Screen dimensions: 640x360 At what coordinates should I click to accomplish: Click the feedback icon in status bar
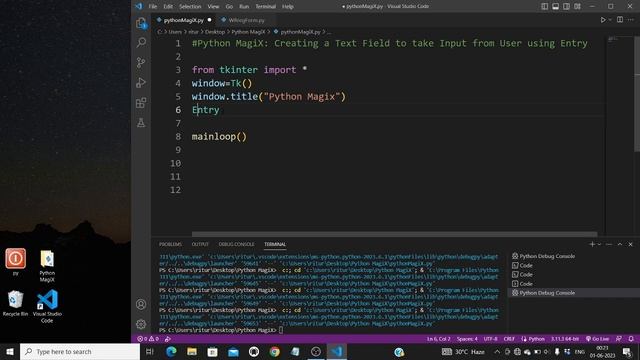pos(619,339)
